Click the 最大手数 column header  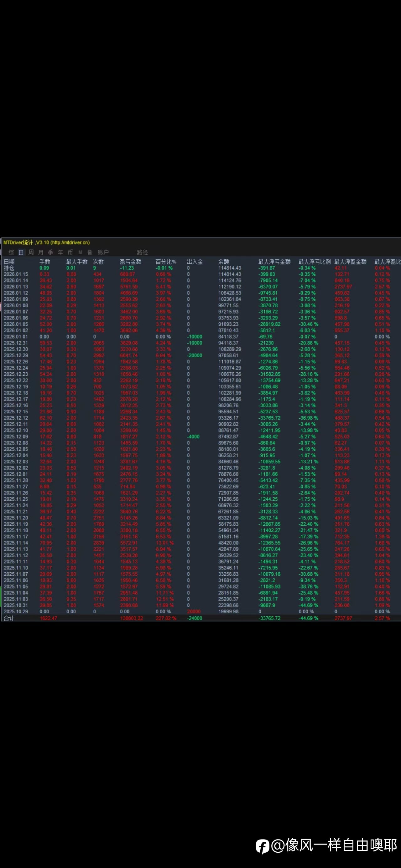point(77,262)
